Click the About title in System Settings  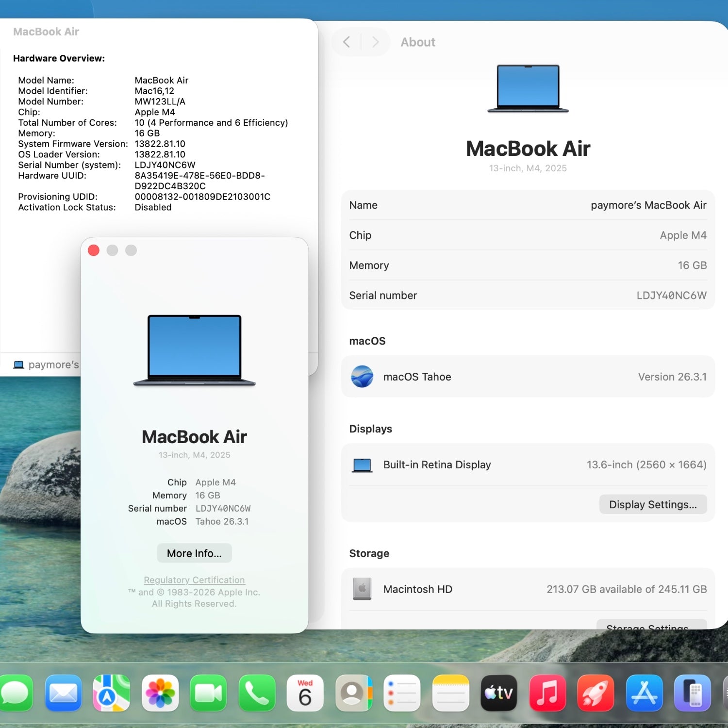click(x=418, y=42)
